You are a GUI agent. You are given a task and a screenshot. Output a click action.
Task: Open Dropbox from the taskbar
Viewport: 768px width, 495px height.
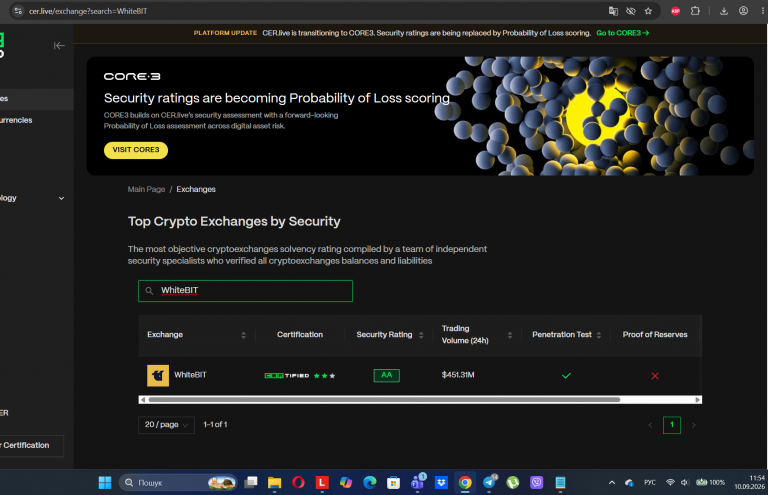tap(441, 483)
